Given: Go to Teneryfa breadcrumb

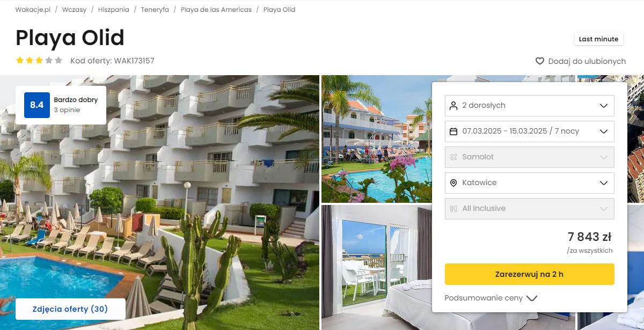Looking at the screenshot, I should click(155, 10).
